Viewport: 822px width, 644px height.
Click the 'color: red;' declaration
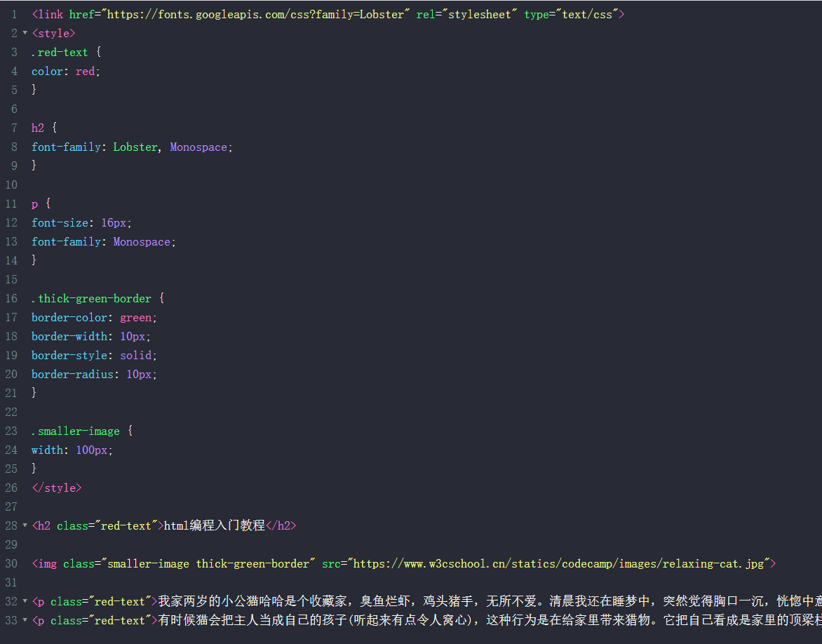coord(65,72)
